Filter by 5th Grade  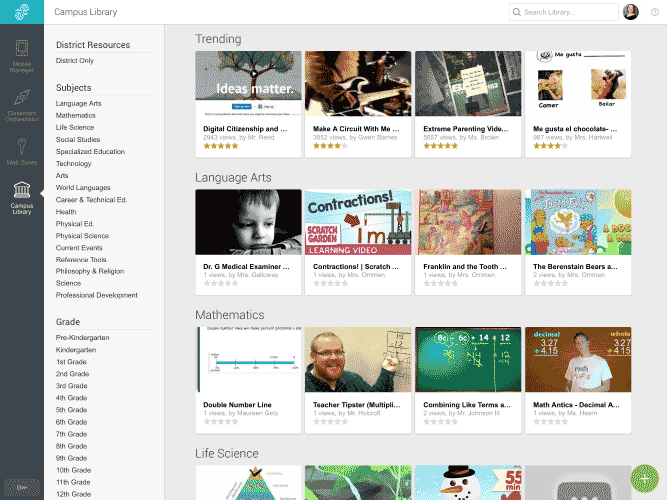(x=71, y=410)
